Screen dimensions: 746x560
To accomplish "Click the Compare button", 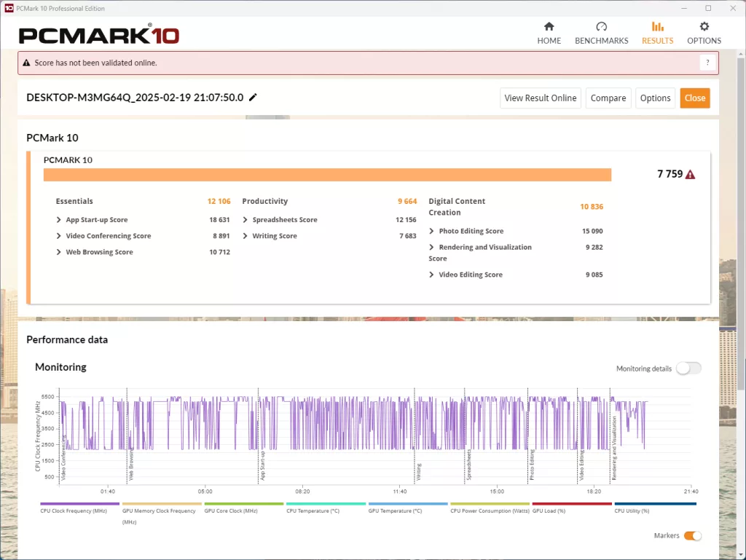I will [x=608, y=98].
